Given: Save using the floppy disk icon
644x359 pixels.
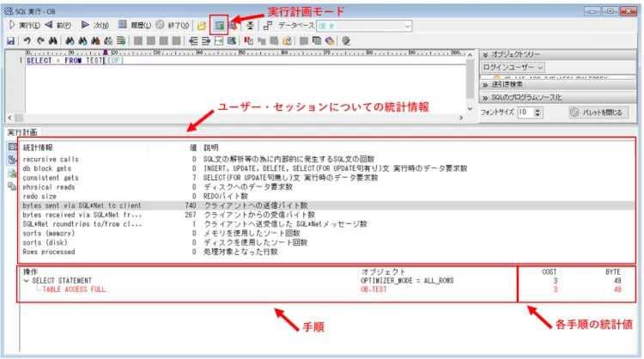Looking at the screenshot, I should [10, 40].
